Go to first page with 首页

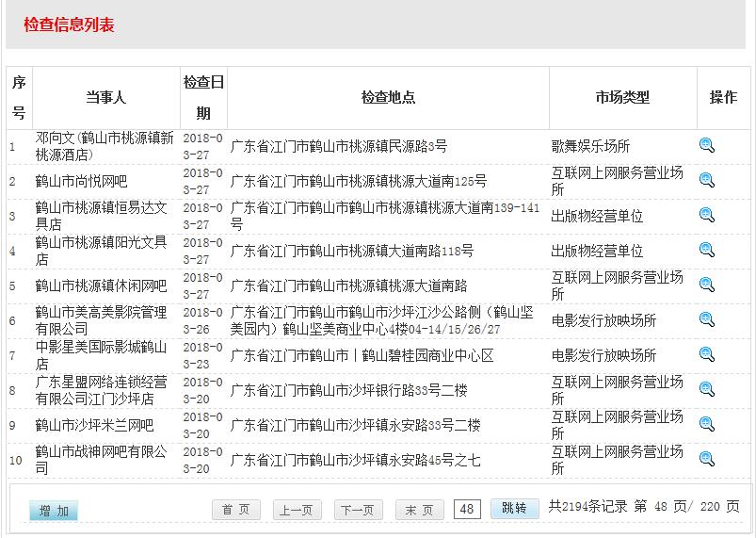[235, 510]
